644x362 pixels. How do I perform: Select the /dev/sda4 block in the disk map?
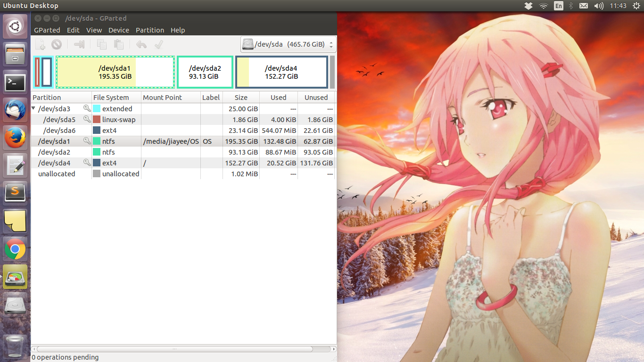pos(281,72)
